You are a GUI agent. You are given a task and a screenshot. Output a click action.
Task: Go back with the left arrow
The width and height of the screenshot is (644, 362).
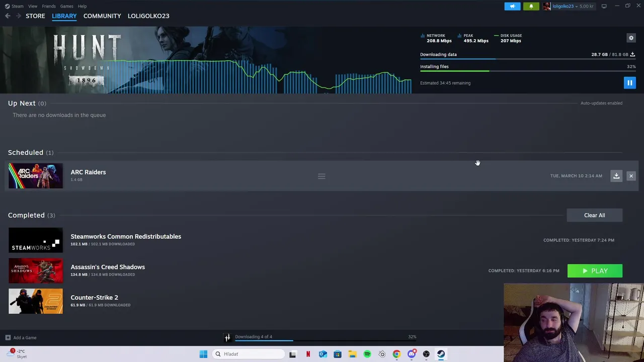tap(8, 16)
